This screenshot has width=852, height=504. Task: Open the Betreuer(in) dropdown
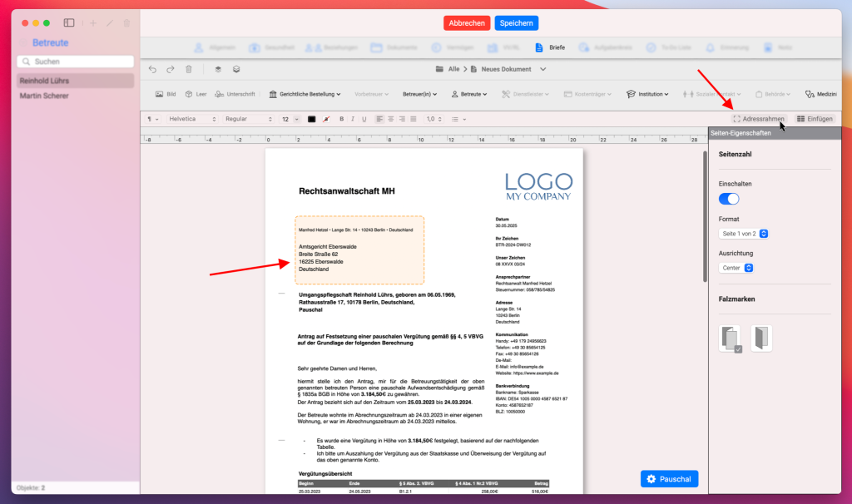[419, 94]
